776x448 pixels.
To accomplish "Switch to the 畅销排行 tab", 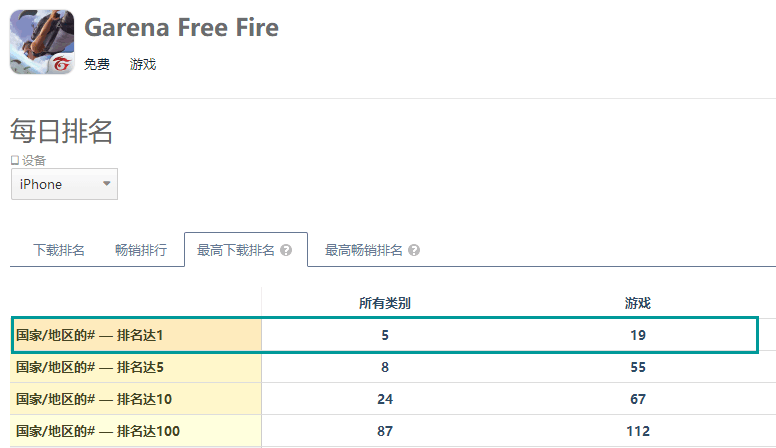I will [x=141, y=250].
